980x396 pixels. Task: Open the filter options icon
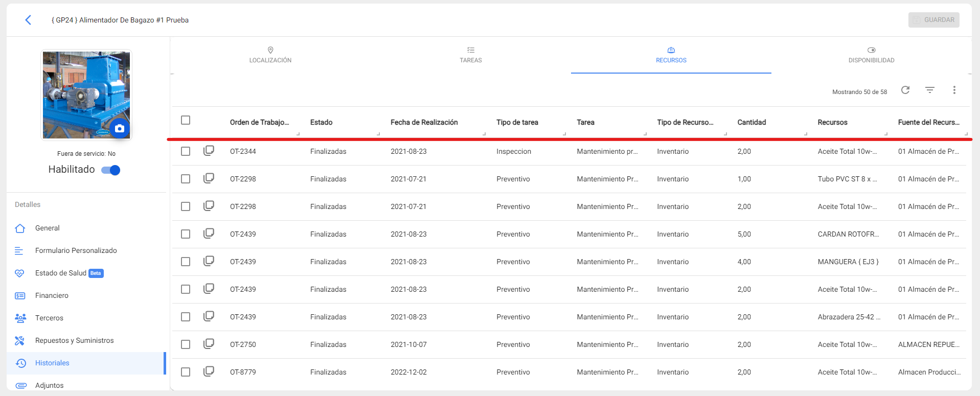click(x=929, y=90)
